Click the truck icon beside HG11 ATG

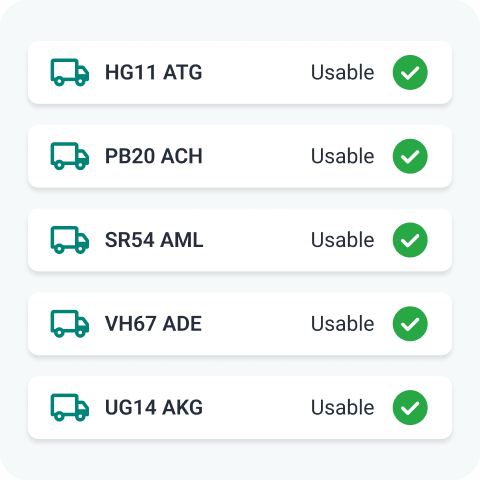pos(70,72)
